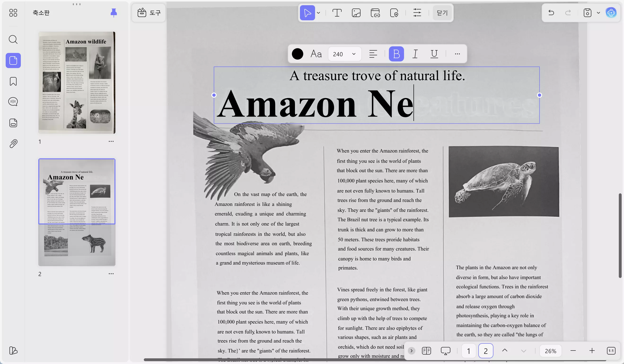Toggle Bold formatting off
Screen dimensions: 624x364
click(x=396, y=54)
